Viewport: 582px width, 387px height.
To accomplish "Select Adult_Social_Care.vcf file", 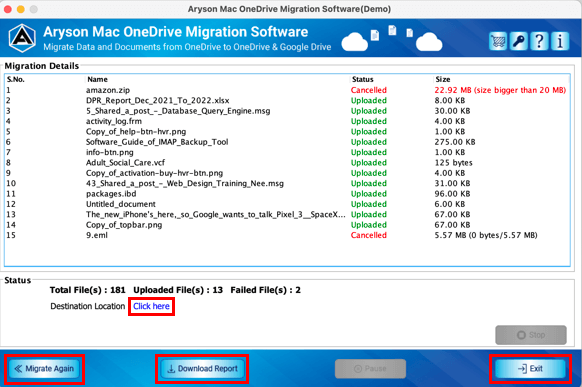I will point(125,163).
